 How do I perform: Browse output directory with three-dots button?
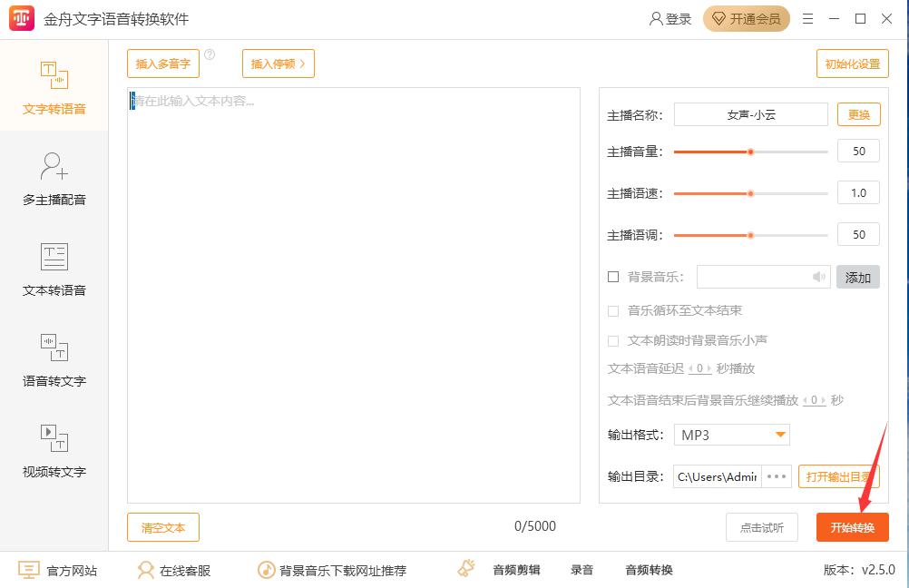[x=777, y=476]
